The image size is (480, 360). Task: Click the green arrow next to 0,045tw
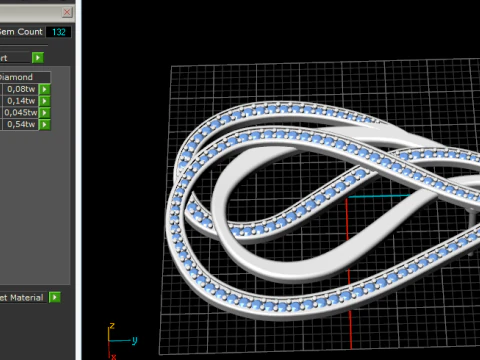pos(45,113)
